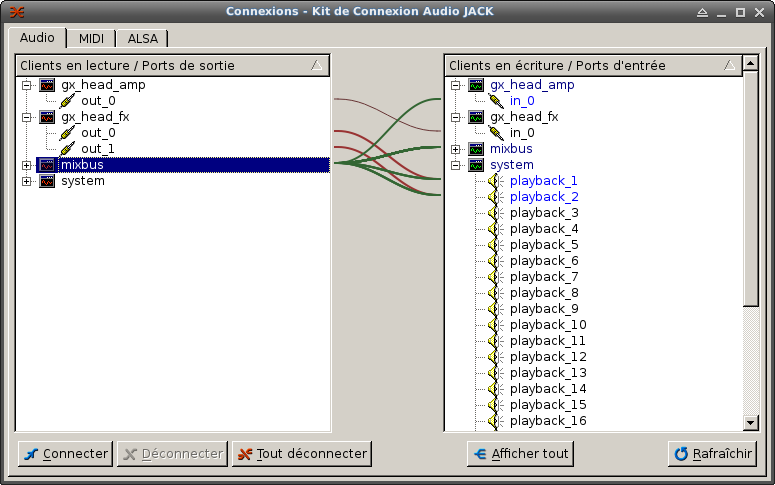Sort by 'Clients en lecture / Ports de sortie' header
775x485 pixels.
point(172,65)
